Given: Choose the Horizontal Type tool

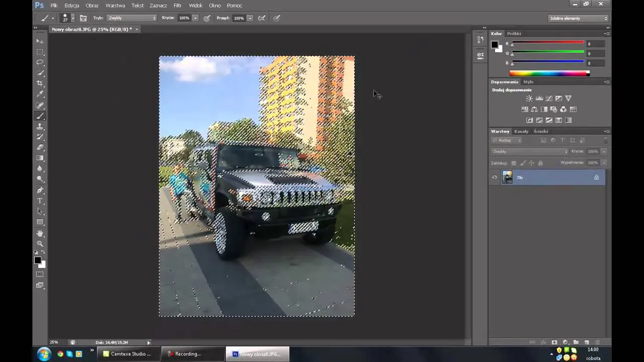Looking at the screenshot, I should pyautogui.click(x=40, y=201).
